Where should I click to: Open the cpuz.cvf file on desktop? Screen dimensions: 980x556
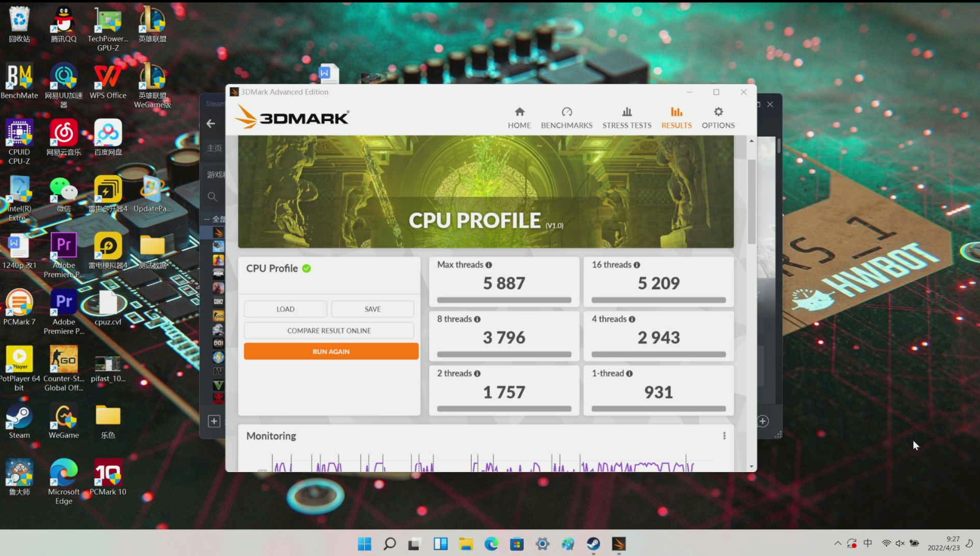108,308
